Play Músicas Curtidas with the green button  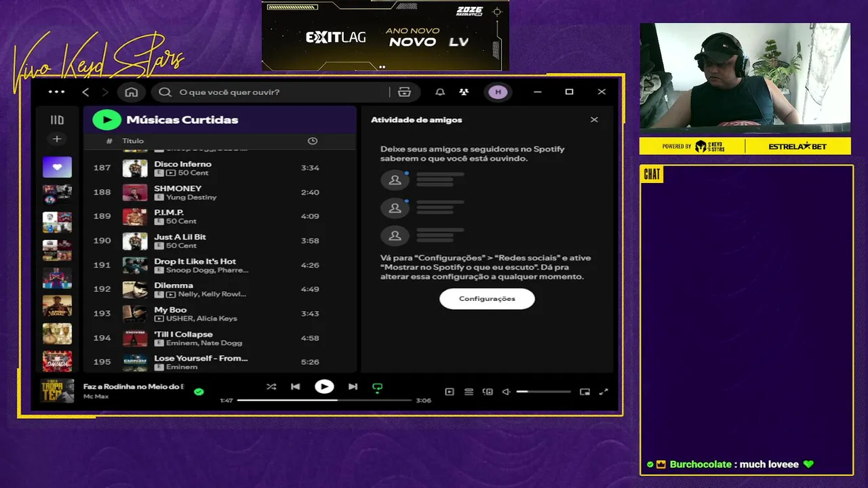point(106,120)
